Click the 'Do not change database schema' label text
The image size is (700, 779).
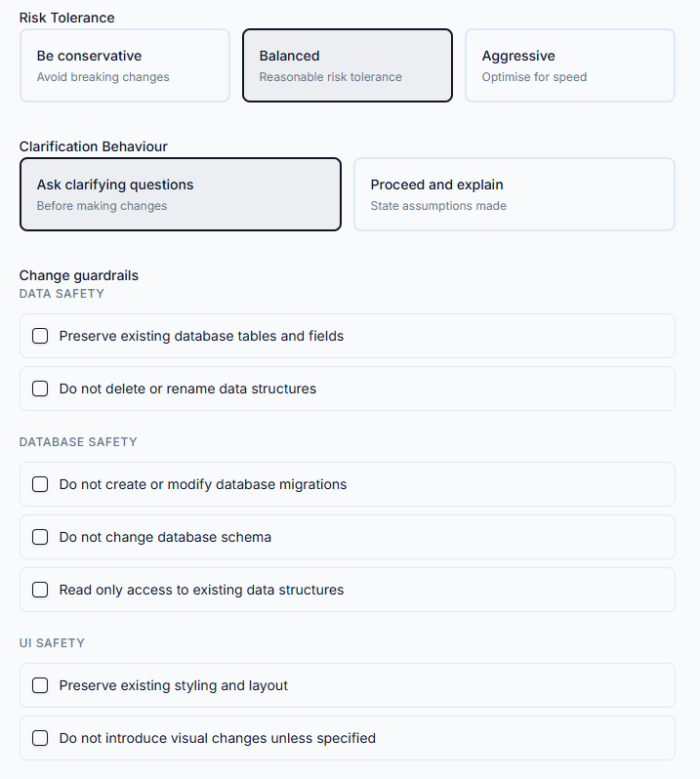[x=165, y=537]
